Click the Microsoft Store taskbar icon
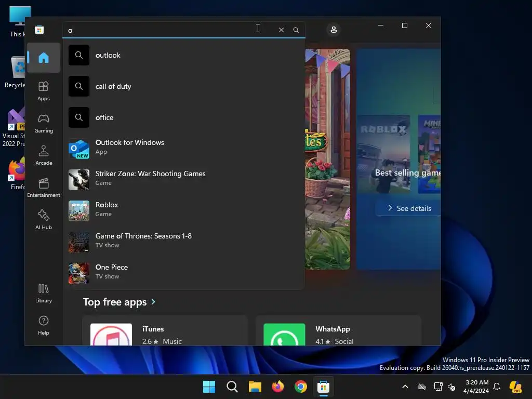 323,387
